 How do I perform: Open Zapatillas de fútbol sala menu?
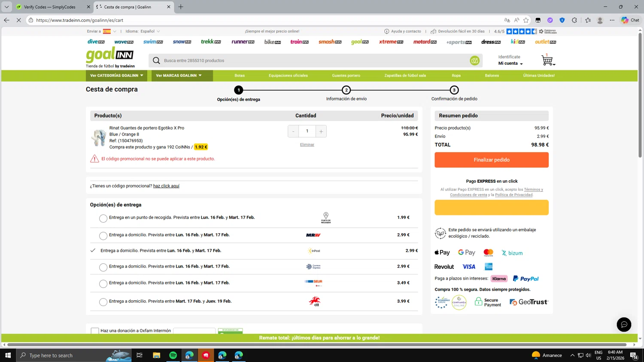(x=405, y=75)
